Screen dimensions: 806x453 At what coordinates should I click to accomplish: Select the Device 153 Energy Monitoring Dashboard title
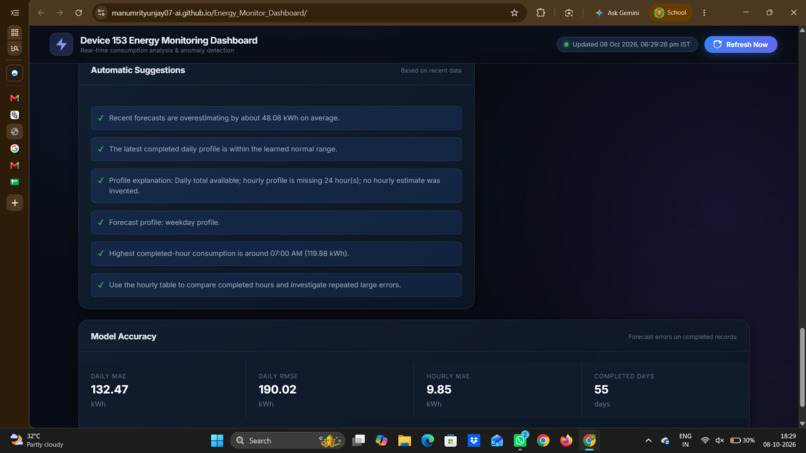169,40
